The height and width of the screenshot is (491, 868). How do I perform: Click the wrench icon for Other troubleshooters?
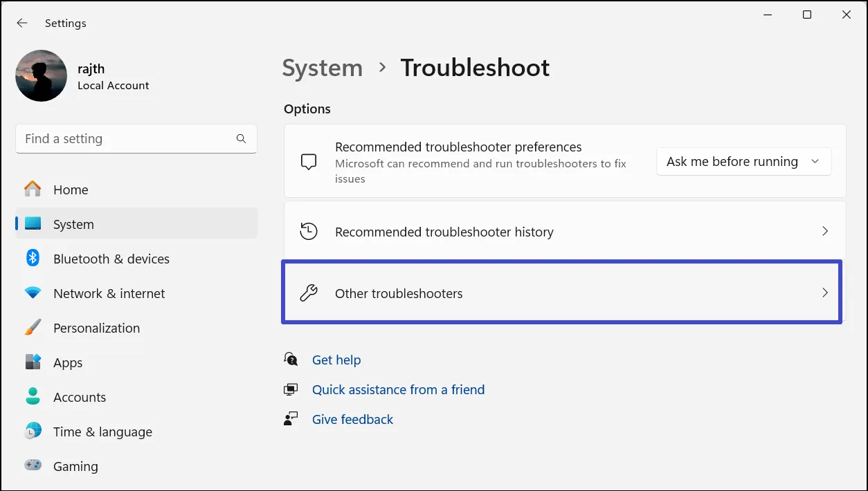pyautogui.click(x=309, y=293)
